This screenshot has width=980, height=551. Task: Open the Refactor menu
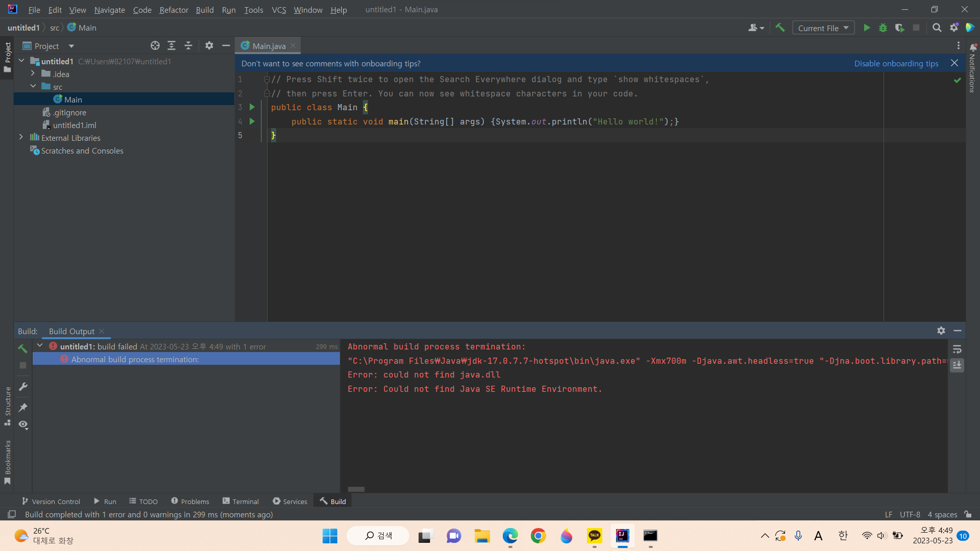(x=174, y=10)
